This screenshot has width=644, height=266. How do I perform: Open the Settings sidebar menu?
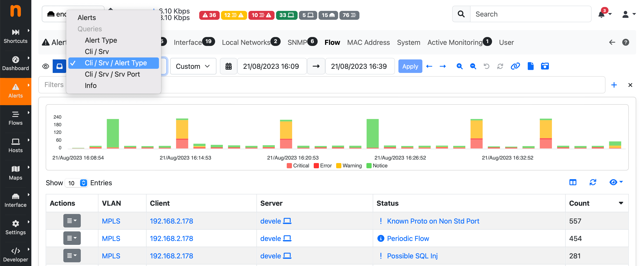point(15,227)
